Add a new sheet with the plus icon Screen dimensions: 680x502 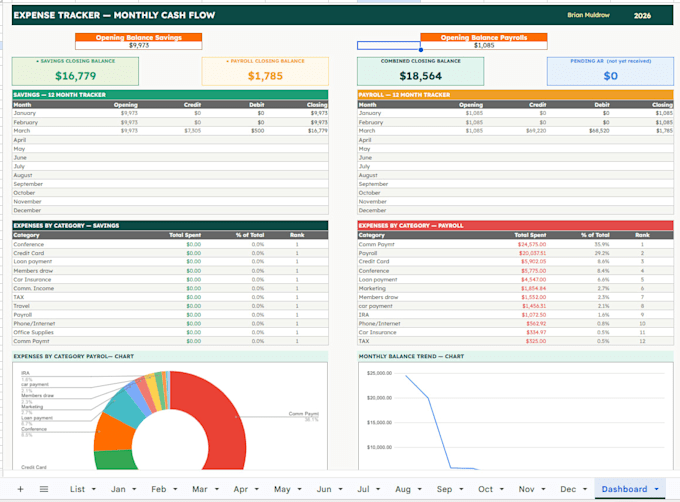(x=20, y=489)
